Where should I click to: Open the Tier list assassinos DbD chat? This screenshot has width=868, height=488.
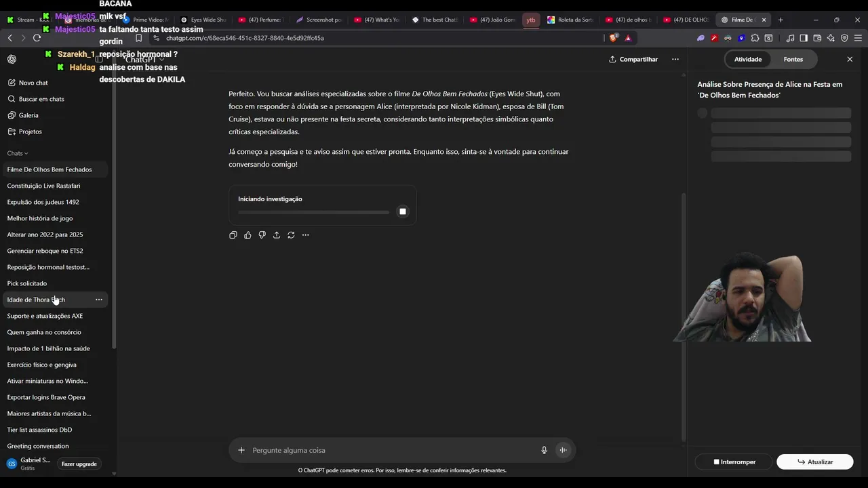coord(54,430)
